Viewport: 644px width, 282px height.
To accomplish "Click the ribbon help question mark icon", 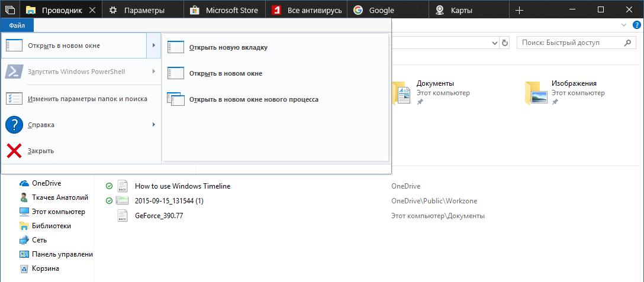I will (637, 25).
